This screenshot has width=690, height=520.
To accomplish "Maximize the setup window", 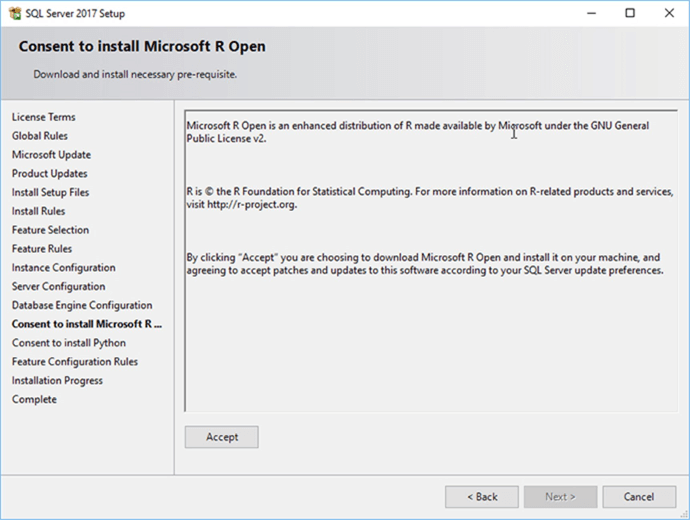I will coord(630,13).
